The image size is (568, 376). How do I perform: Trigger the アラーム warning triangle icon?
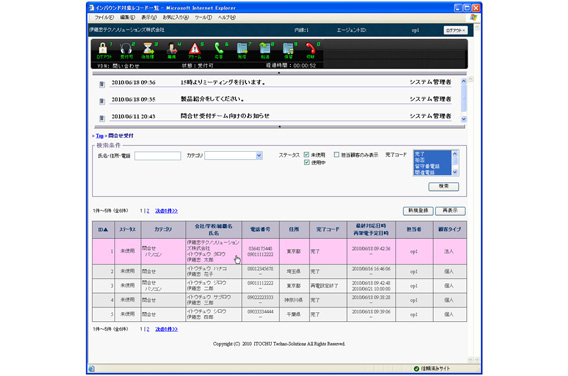[x=195, y=50]
